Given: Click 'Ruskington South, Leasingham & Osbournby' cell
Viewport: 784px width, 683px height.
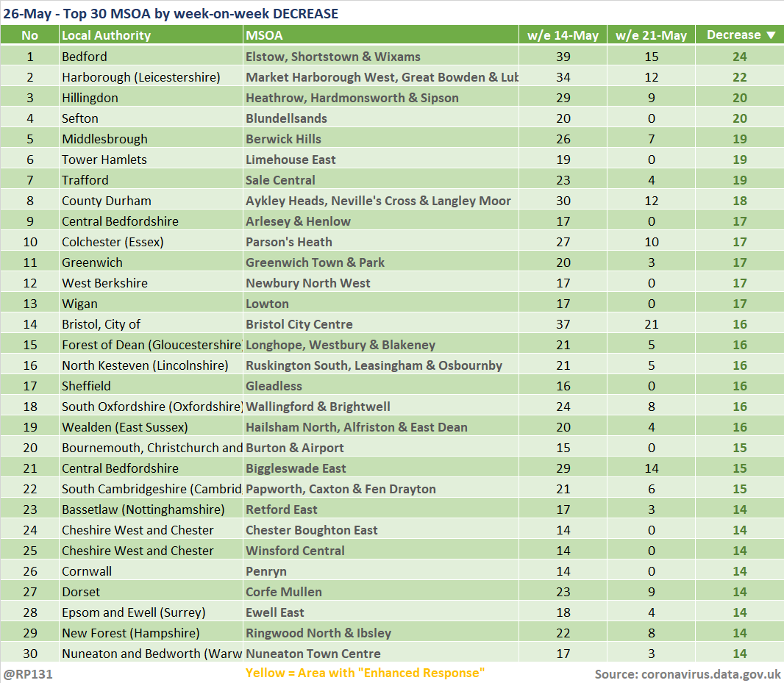Looking at the screenshot, I should [381, 365].
